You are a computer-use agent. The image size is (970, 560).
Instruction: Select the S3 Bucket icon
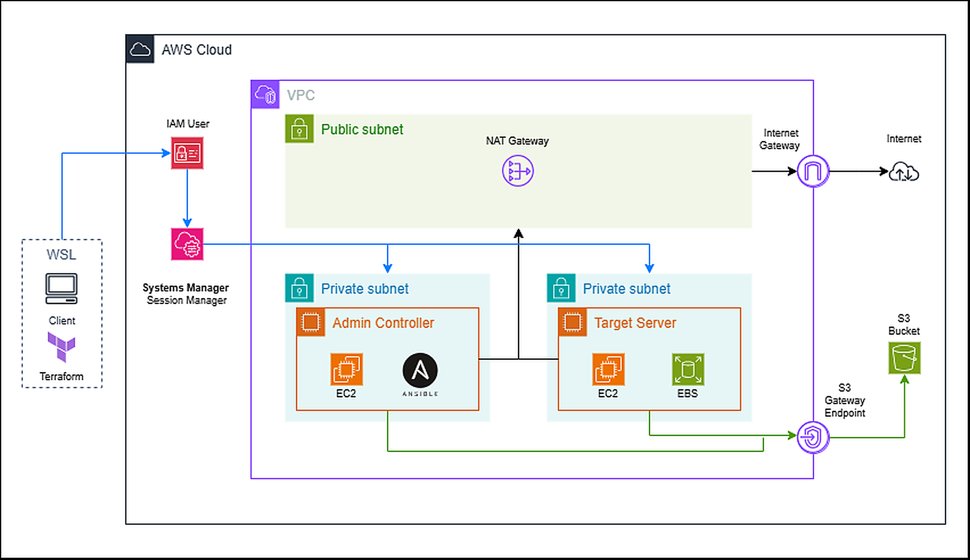pyautogui.click(x=904, y=358)
